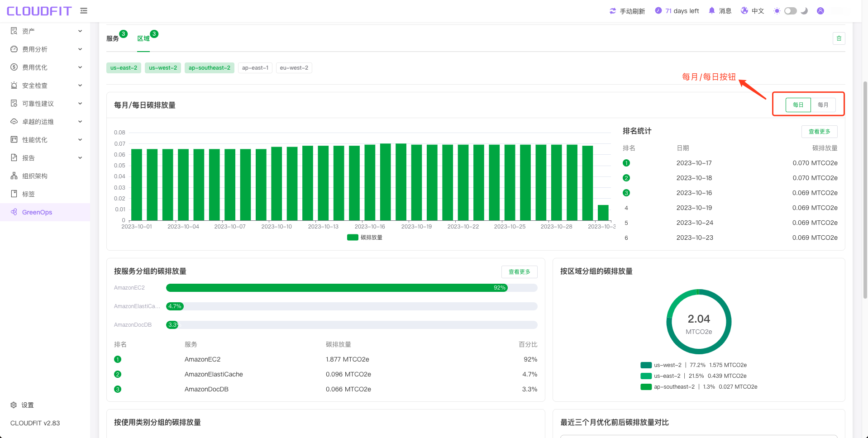Expand the 费用优化 menu chevron
This screenshot has width=868, height=438.
pyautogui.click(x=80, y=67)
